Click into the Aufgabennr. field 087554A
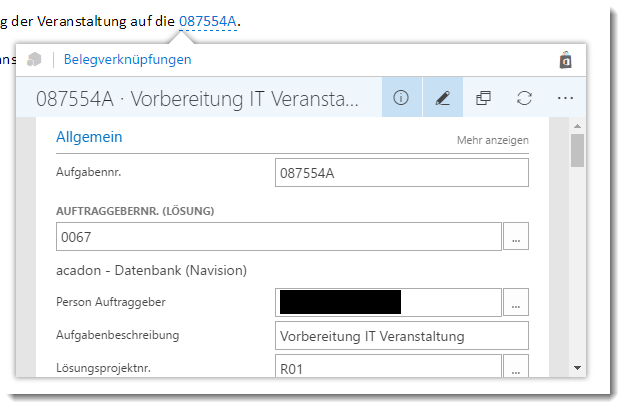625x409 pixels. point(402,173)
